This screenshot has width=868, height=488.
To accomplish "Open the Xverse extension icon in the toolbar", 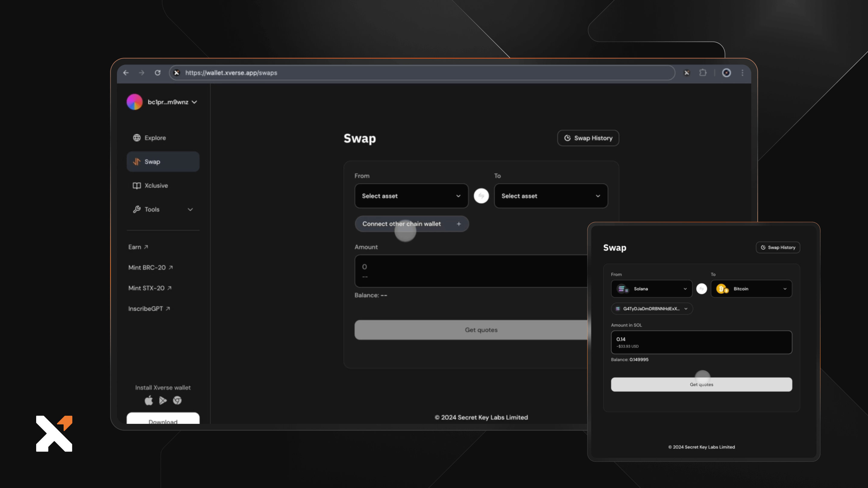I will (x=687, y=73).
